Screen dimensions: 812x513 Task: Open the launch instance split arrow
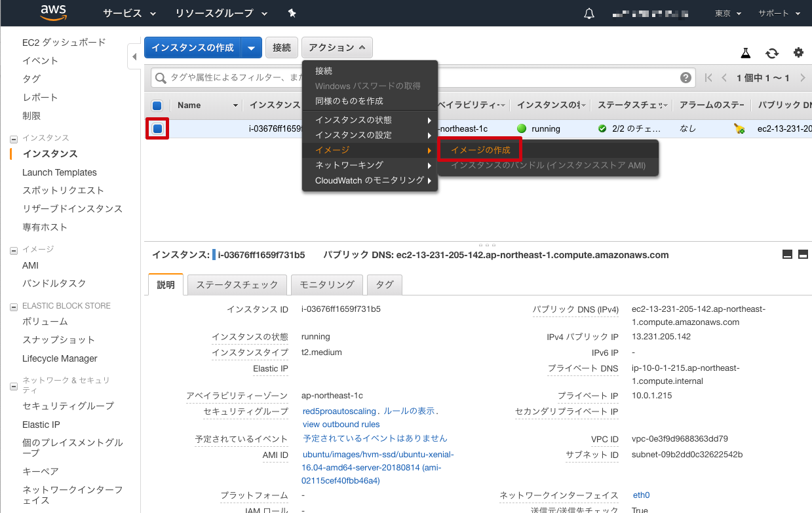coord(252,48)
